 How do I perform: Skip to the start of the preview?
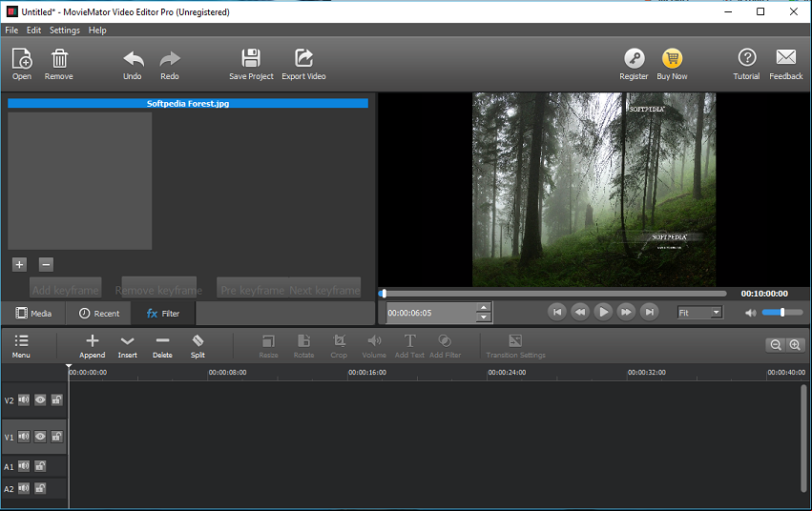click(557, 312)
